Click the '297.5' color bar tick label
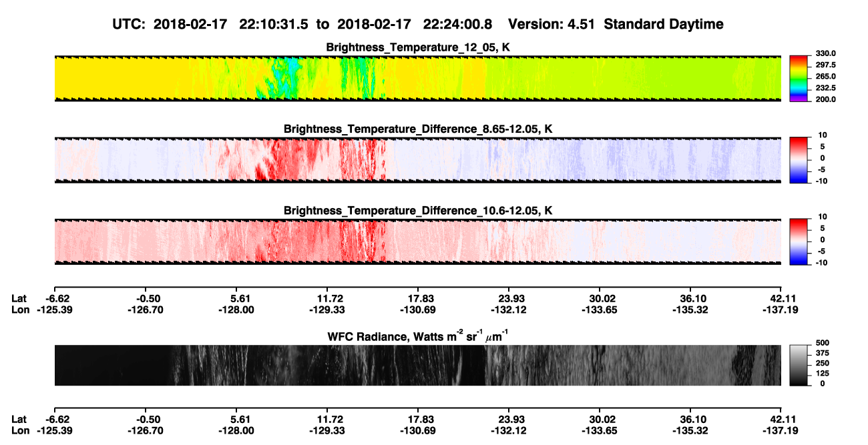This screenshot has height=445, width=868. tap(826, 65)
